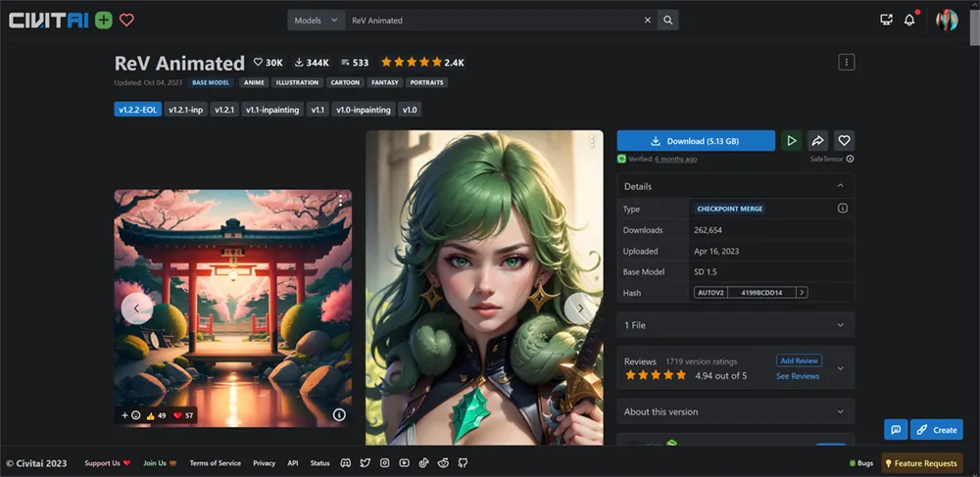Open the green-haired portrait image
This screenshot has width=980, height=477.
coord(484,288)
